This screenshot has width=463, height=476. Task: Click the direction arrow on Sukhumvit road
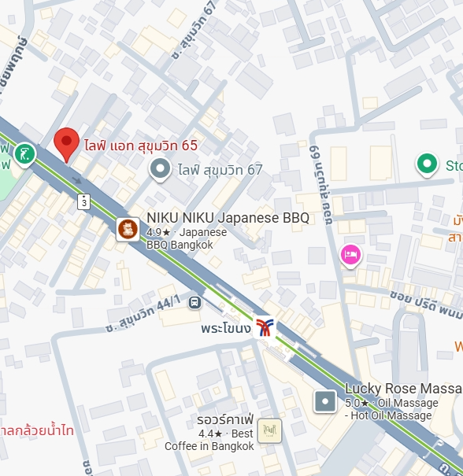[x=77, y=180]
